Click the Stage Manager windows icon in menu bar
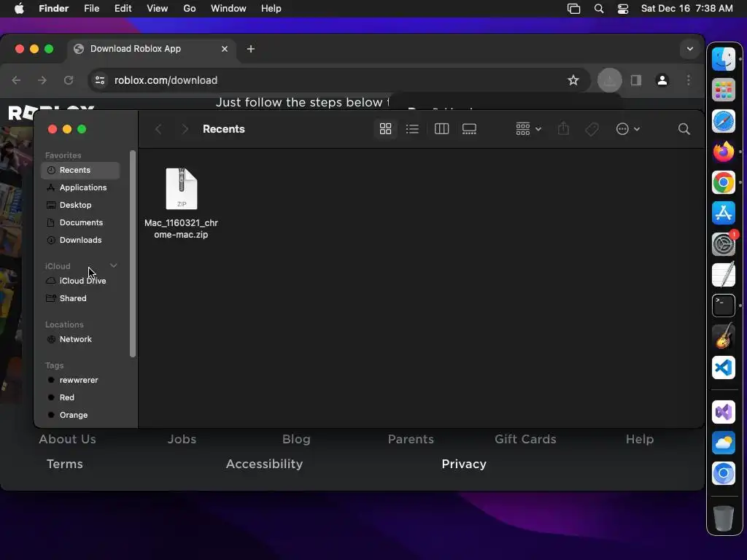747x560 pixels. [x=573, y=9]
